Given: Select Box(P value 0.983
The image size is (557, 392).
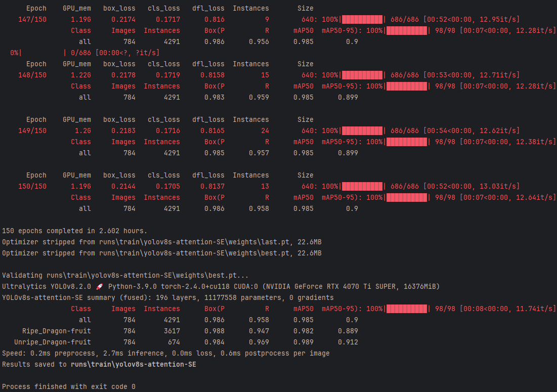Looking at the screenshot, I should click(214, 97).
